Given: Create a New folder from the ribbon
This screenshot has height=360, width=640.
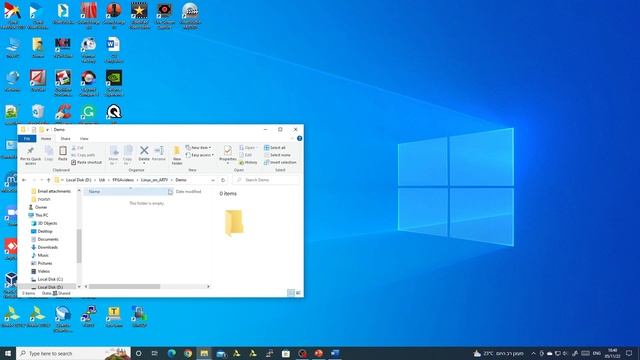Looking at the screenshot, I should 177,156.
